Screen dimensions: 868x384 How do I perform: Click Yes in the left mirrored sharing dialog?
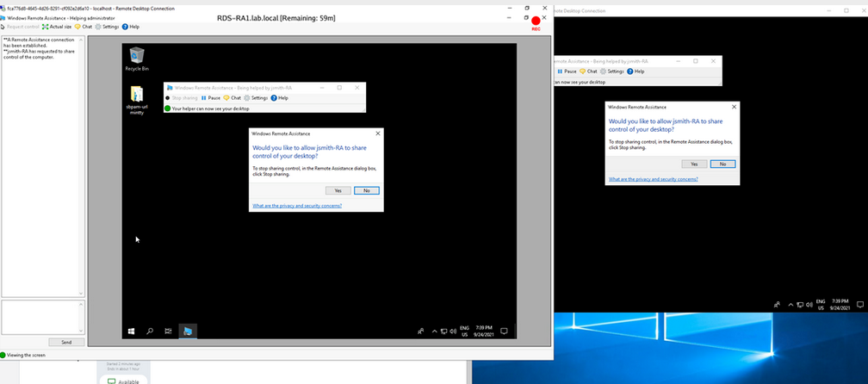(x=338, y=190)
